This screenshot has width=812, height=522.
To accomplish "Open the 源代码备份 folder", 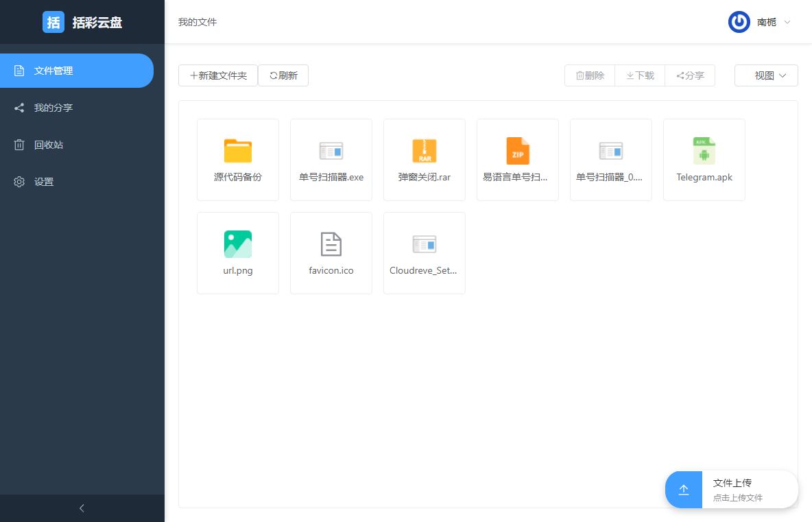I will [237, 151].
